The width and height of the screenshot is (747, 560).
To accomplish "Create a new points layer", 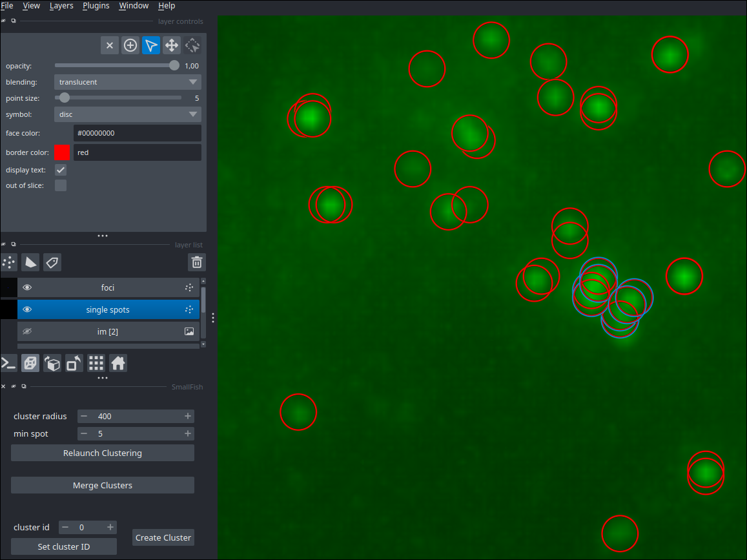I will pyautogui.click(x=8, y=263).
